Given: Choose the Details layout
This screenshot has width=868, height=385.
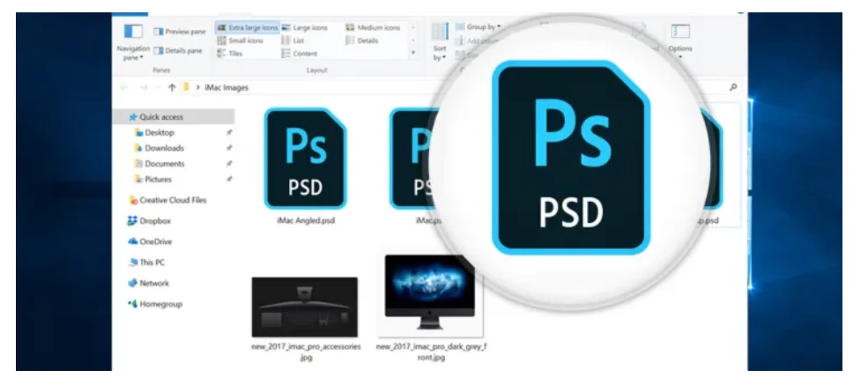Looking at the screenshot, I should (362, 41).
